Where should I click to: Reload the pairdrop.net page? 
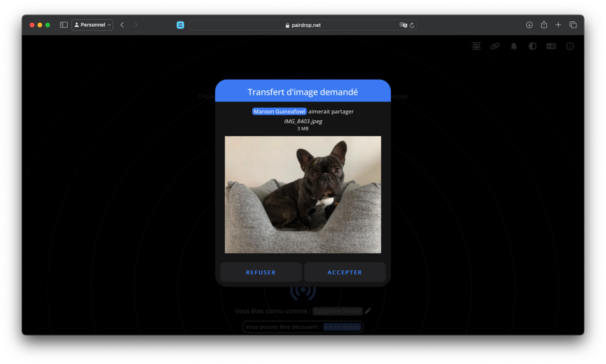412,25
